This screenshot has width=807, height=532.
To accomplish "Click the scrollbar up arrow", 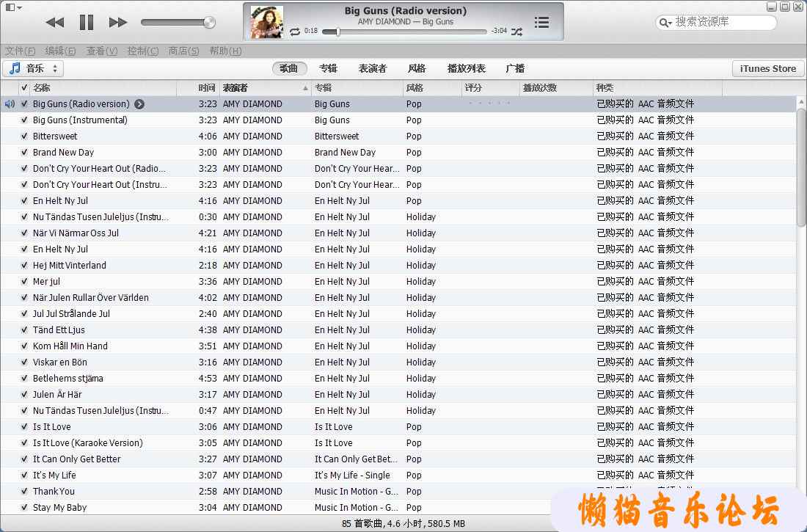I will [x=801, y=102].
